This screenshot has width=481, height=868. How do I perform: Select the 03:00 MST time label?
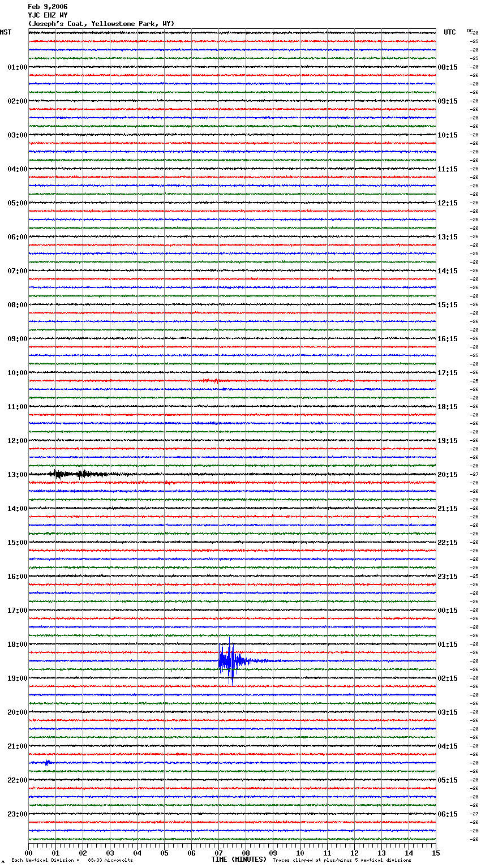point(18,135)
